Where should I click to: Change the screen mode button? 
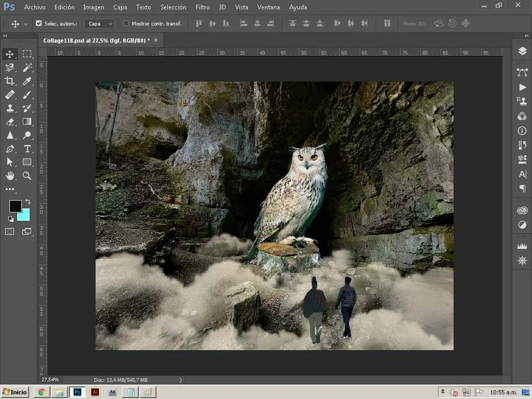[27, 231]
